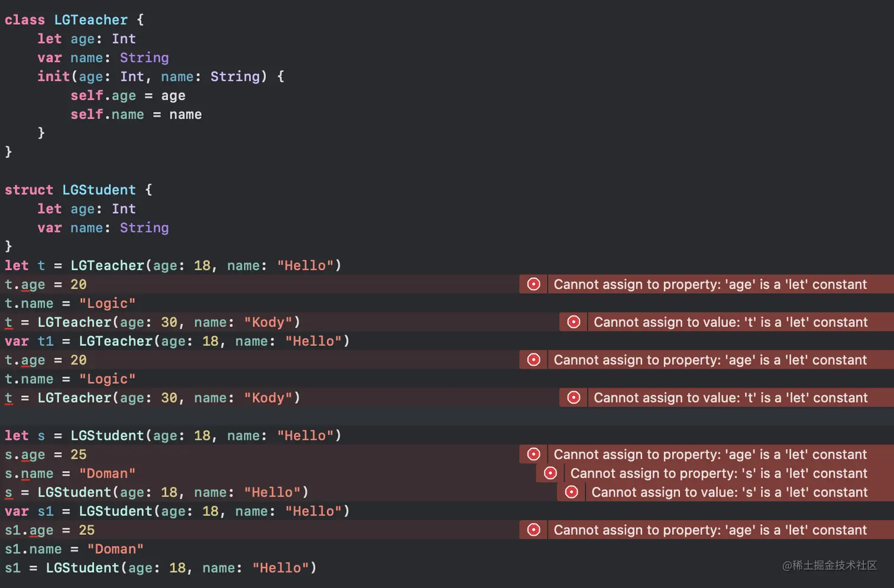The image size is (894, 588).
Task: Click t.name = "Logic" line under second t.age
Action: (70, 379)
